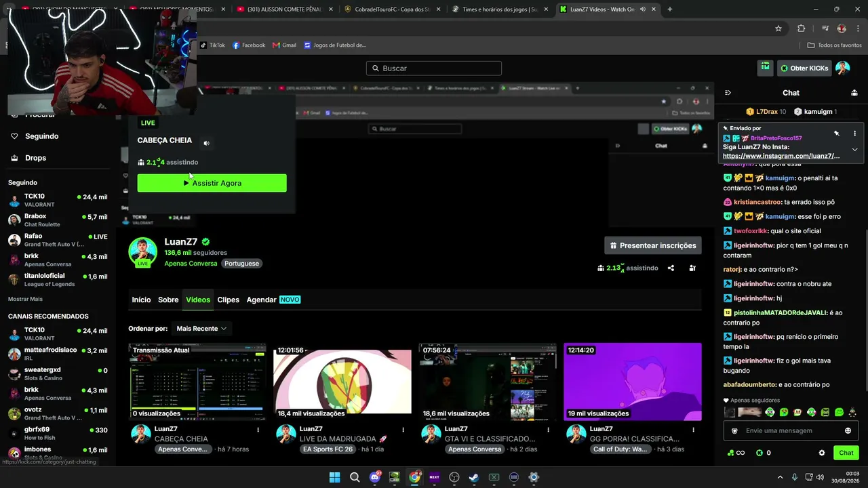Send message with the green Chat button
This screenshot has width=868, height=488.
click(846, 453)
